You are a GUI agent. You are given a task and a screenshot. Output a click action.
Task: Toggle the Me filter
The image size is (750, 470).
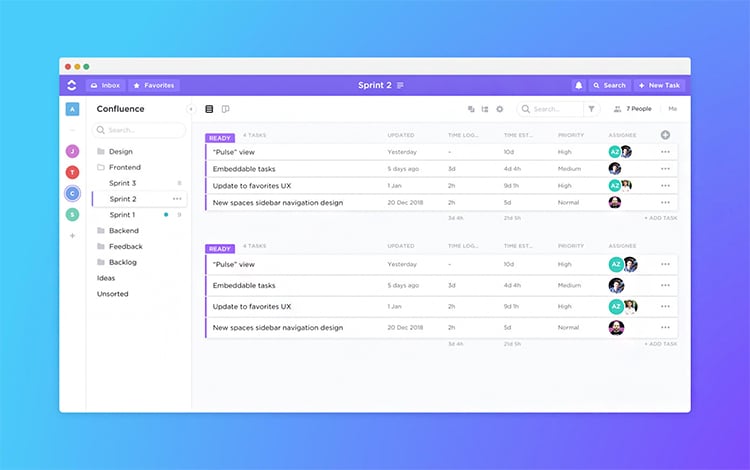coord(673,109)
